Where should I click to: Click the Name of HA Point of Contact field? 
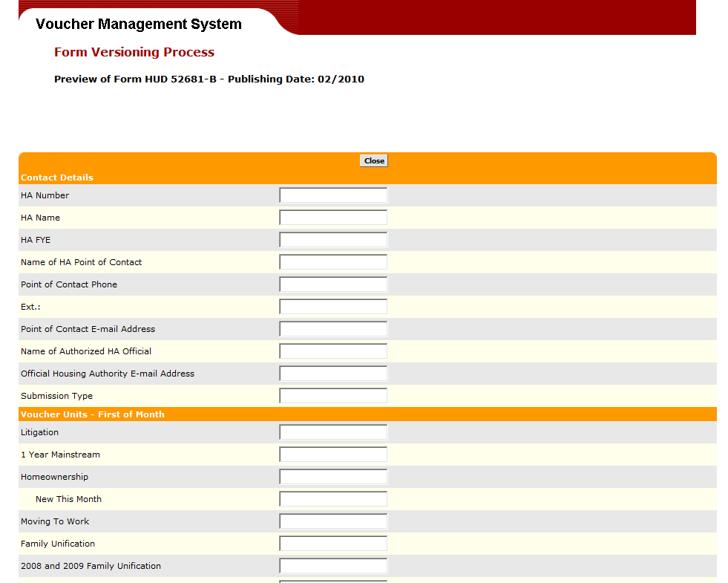pyautogui.click(x=333, y=262)
